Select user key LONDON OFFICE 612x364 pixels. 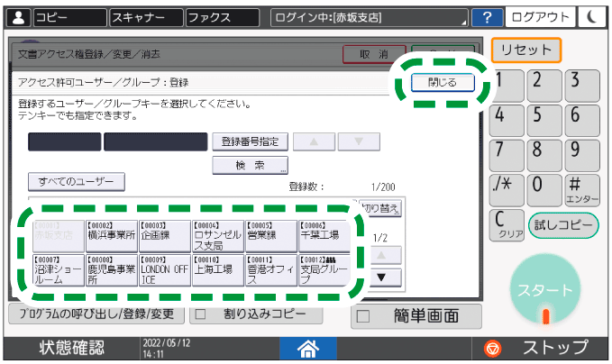pos(165,270)
